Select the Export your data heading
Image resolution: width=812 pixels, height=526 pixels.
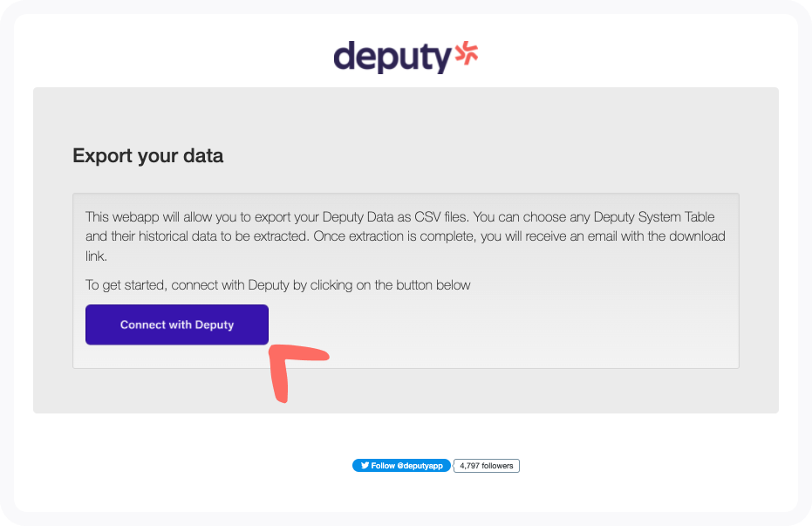[147, 156]
